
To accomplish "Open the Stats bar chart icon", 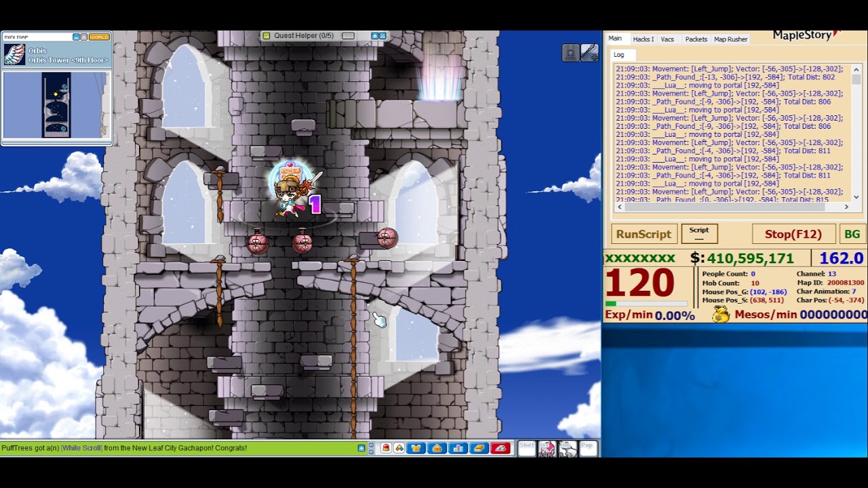I will coord(458,448).
